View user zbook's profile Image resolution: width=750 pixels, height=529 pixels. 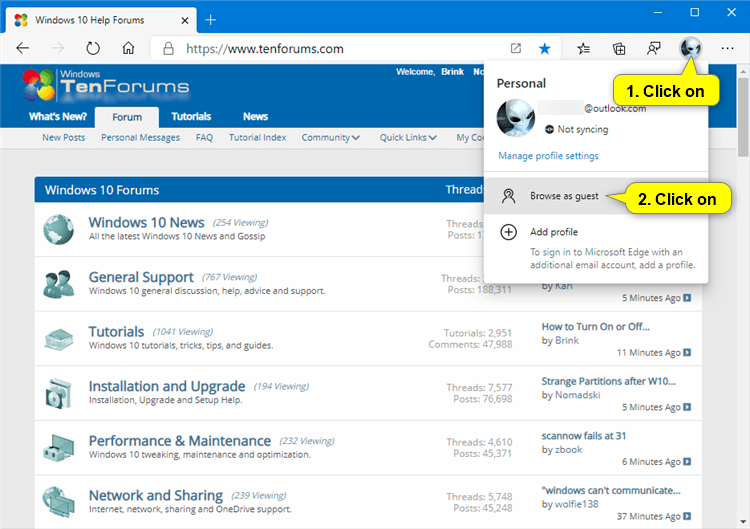pos(568,450)
